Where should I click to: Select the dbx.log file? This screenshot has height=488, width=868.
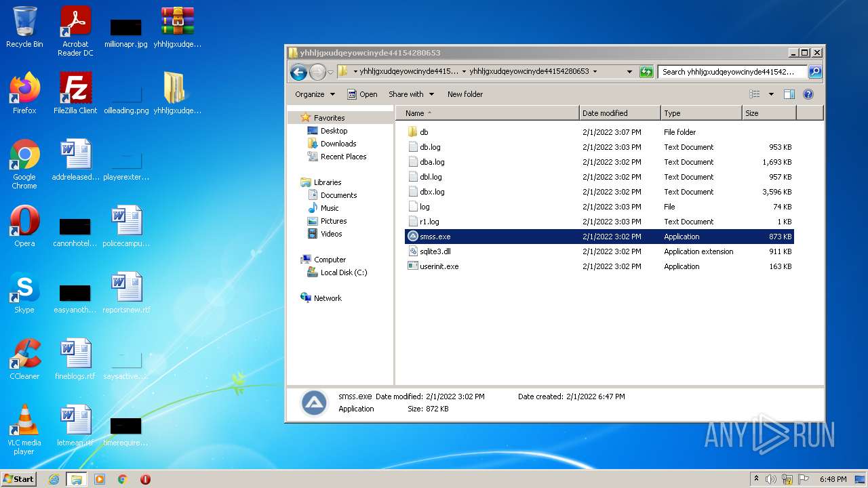click(x=599, y=192)
